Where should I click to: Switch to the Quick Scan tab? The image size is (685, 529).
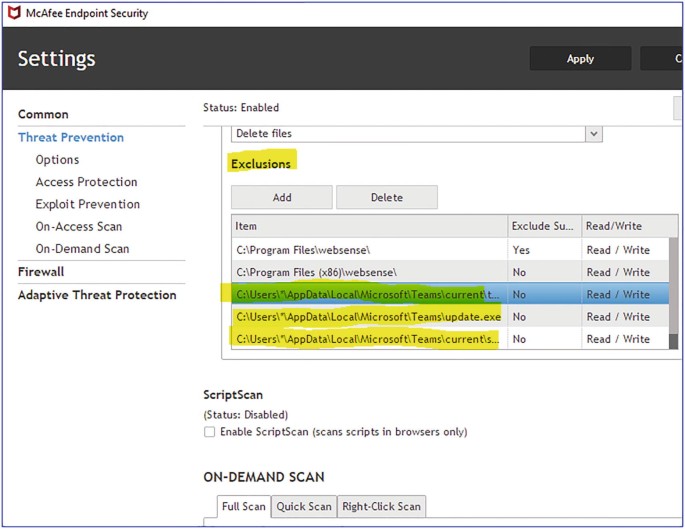pyautogui.click(x=304, y=506)
